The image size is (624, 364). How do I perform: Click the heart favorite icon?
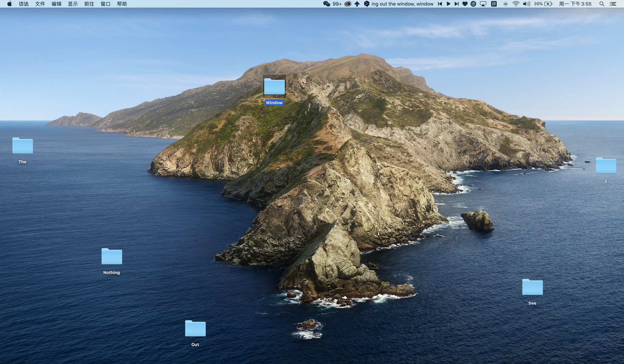tap(465, 4)
